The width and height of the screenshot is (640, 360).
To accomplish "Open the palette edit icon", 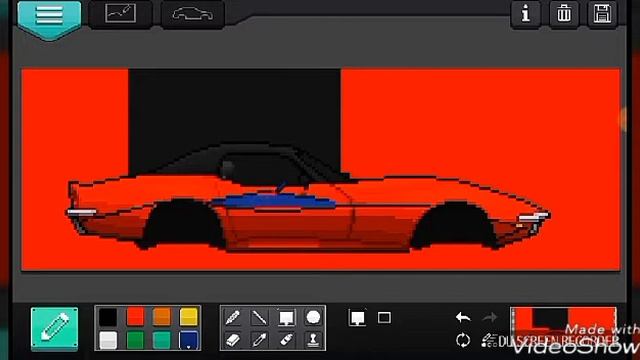I will point(489,340).
